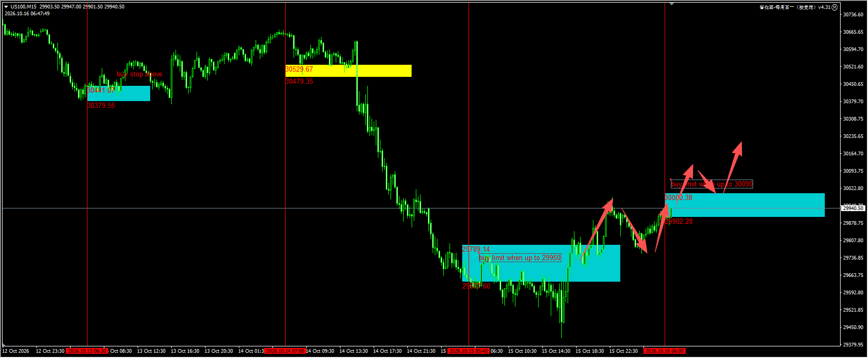Click the US100,M15 symbol title text
The image size is (868, 358).
(x=23, y=7)
